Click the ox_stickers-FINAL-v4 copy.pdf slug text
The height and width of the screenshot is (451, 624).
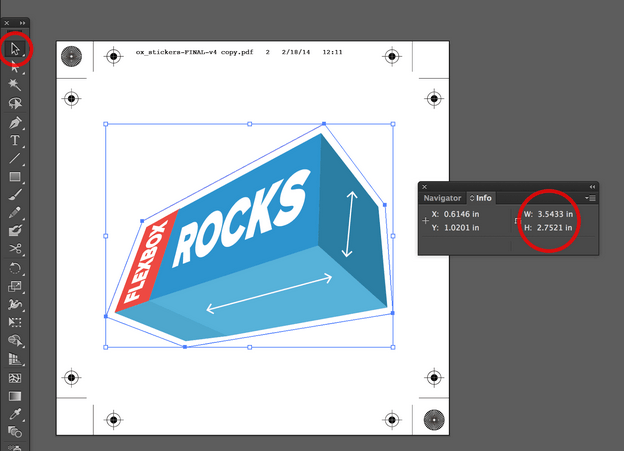tap(194, 52)
